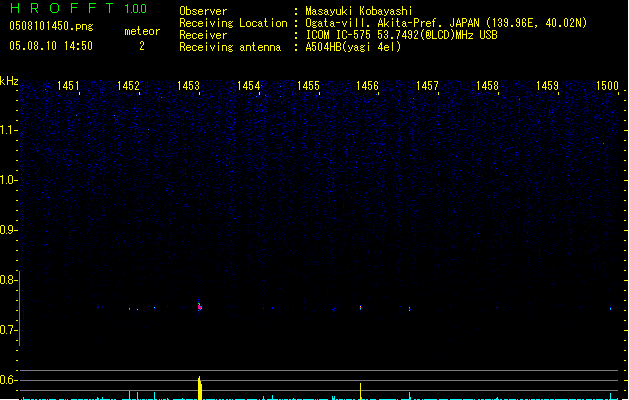Click the 1.1 kHz frequency axis label
Viewport: 629px width, 400px height.
click(8, 130)
